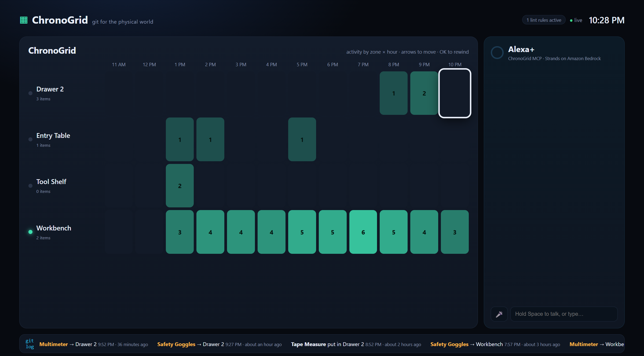This screenshot has width=644, height=356.
Task: Select Workbench cell at 3 PM
Action: click(241, 232)
